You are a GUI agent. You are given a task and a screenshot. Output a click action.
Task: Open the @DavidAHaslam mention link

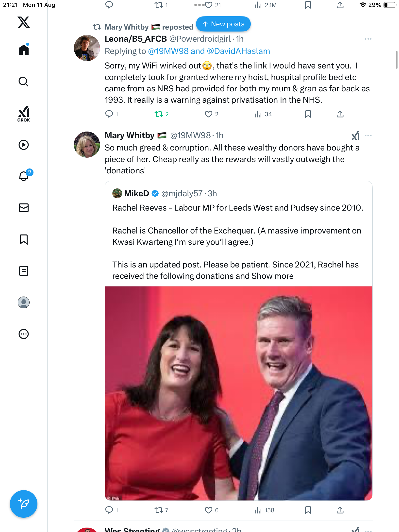coord(238,51)
